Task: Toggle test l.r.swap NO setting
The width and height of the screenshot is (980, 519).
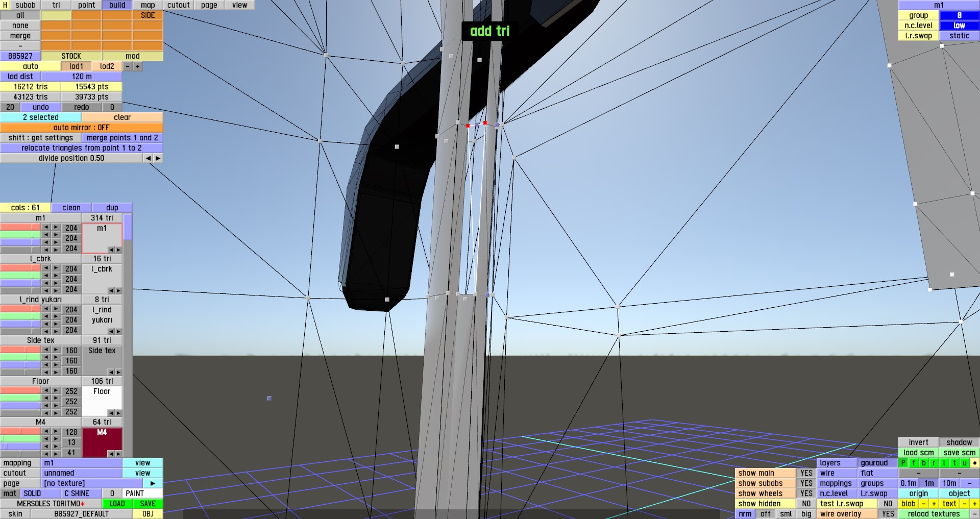Action: click(888, 504)
